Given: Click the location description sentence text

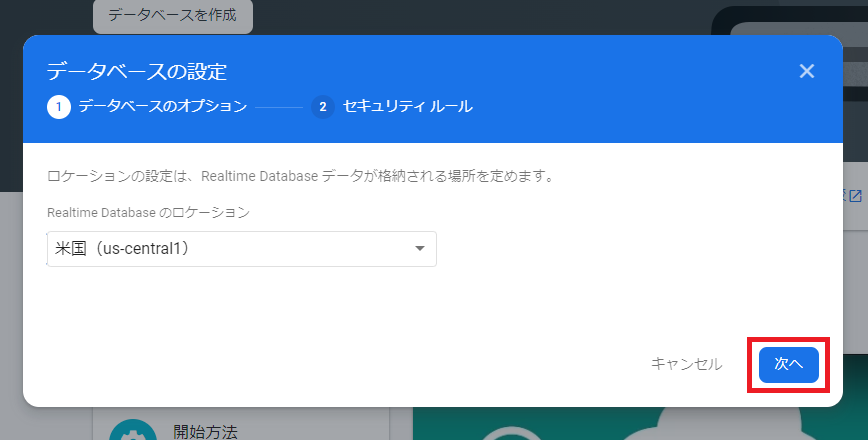Looking at the screenshot, I should point(302,177).
